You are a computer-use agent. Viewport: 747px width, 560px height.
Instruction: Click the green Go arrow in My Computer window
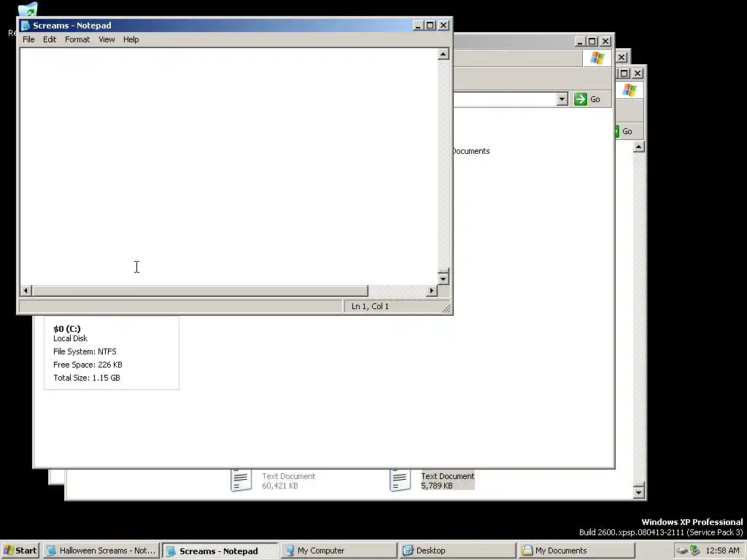coord(580,99)
